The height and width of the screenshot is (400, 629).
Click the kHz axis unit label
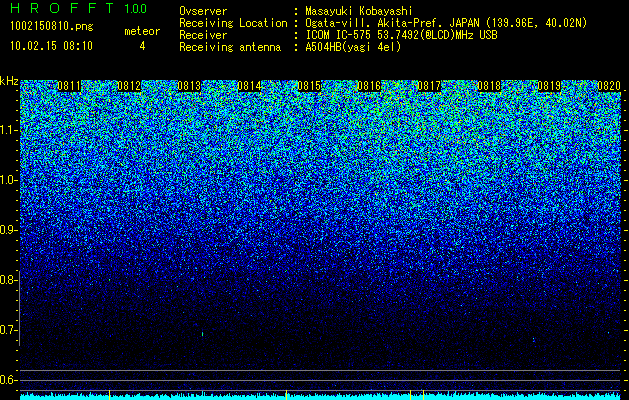tap(9, 81)
